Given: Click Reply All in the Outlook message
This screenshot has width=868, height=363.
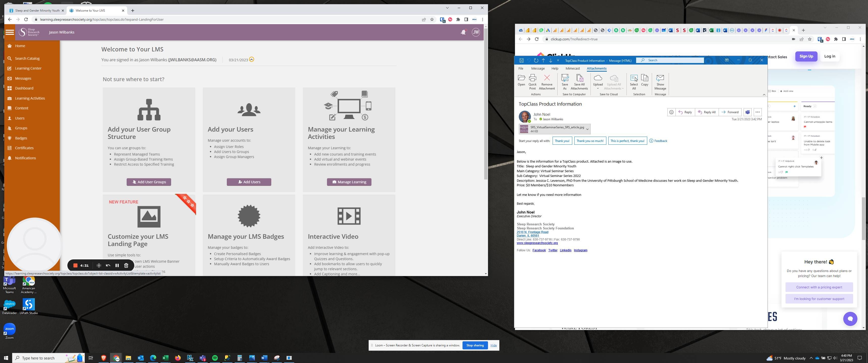Looking at the screenshot, I should (707, 112).
